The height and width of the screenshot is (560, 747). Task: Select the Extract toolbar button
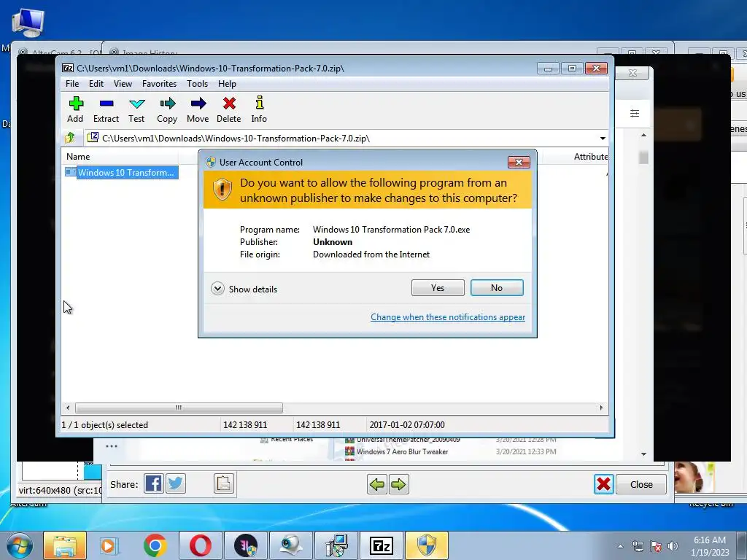point(106,109)
